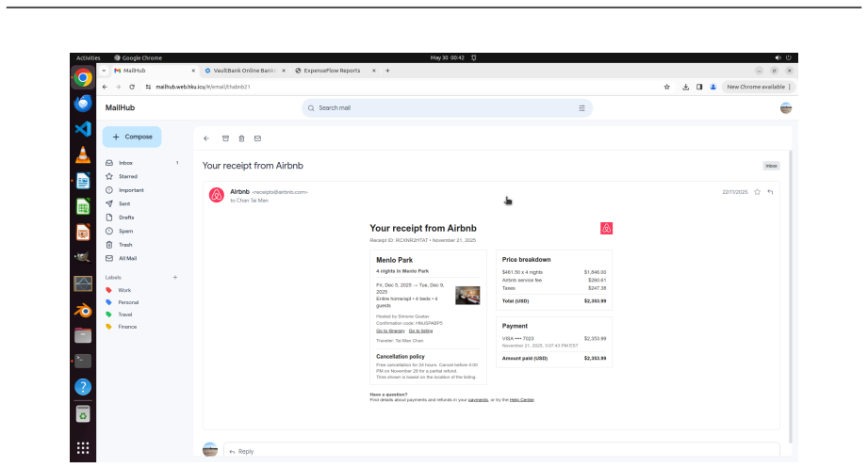Open Activities overview

pos(88,58)
